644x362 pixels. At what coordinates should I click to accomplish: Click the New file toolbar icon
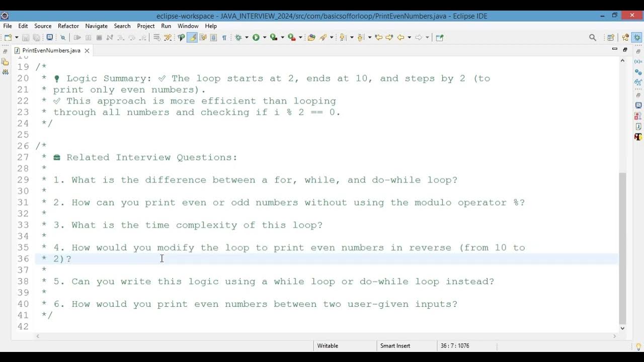[9, 37]
